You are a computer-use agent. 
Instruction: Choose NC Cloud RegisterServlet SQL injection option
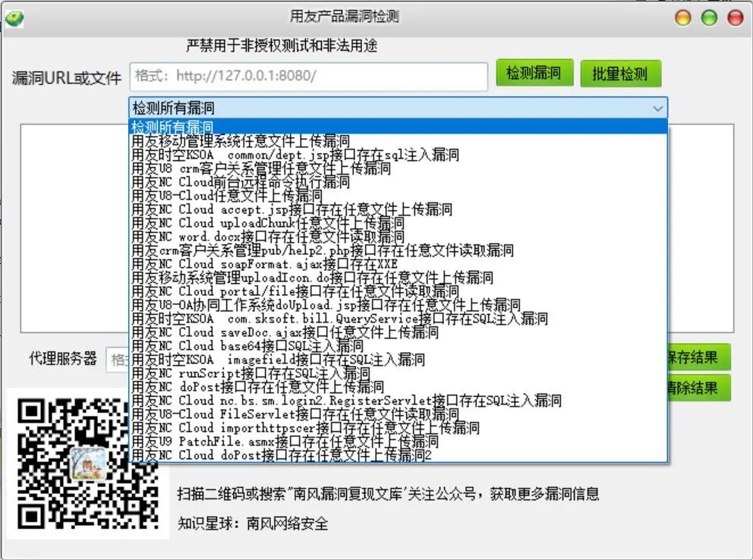(x=398, y=400)
